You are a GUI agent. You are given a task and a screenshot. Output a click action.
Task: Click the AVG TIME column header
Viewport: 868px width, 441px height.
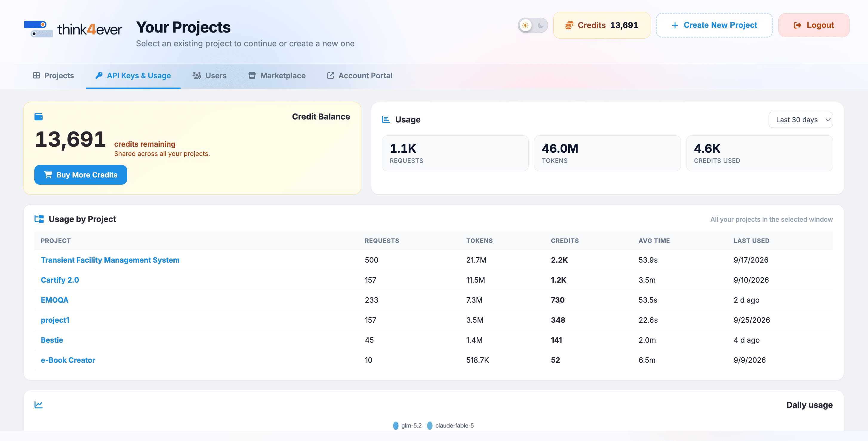654,241
